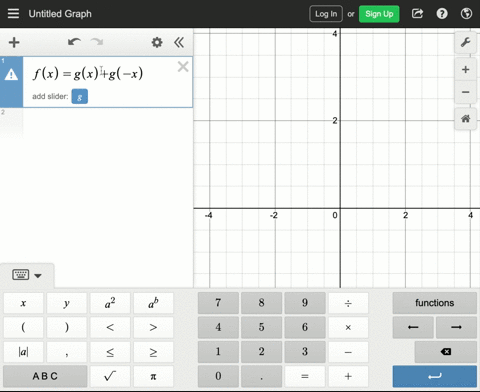480x392 pixels.
Task: Open the functions menu on keypad
Action: tap(435, 303)
